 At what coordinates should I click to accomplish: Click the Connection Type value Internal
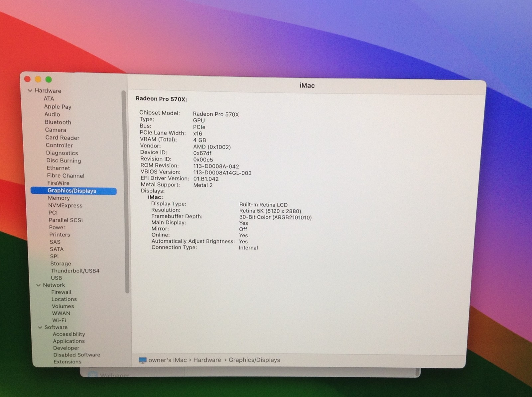pyautogui.click(x=248, y=248)
